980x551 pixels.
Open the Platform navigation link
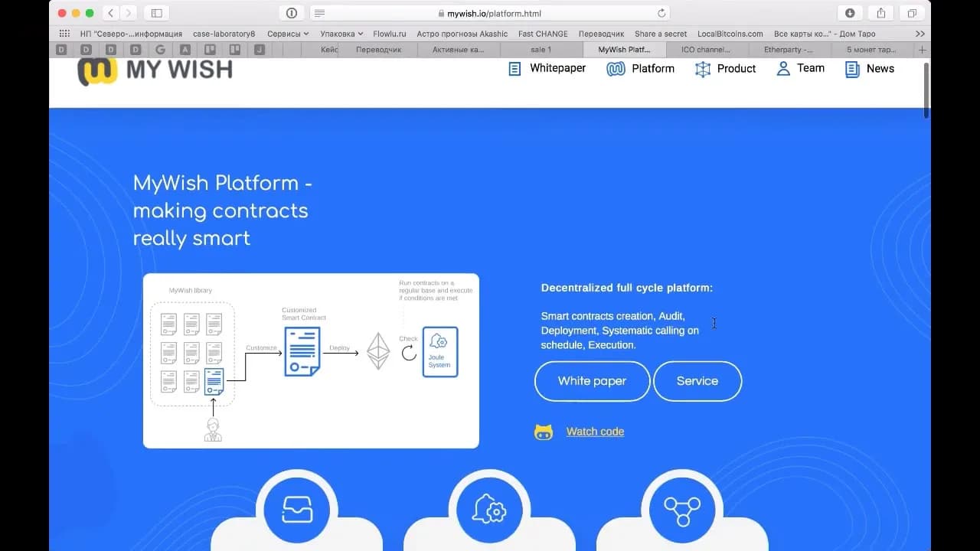click(x=653, y=69)
